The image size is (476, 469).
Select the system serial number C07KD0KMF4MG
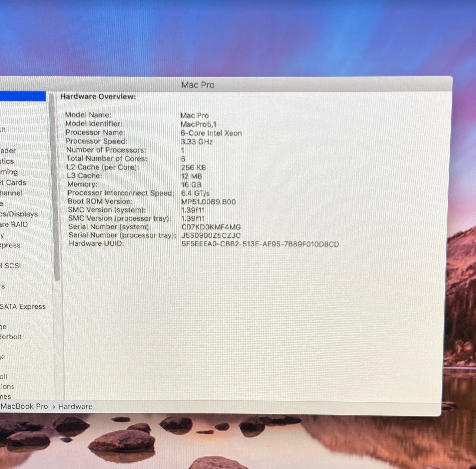[211, 227]
